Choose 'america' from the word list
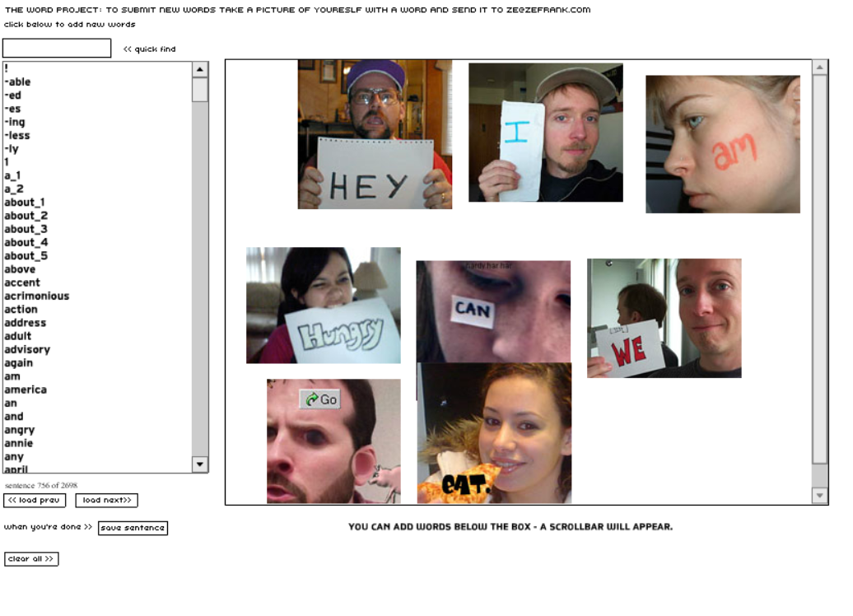 coord(26,390)
